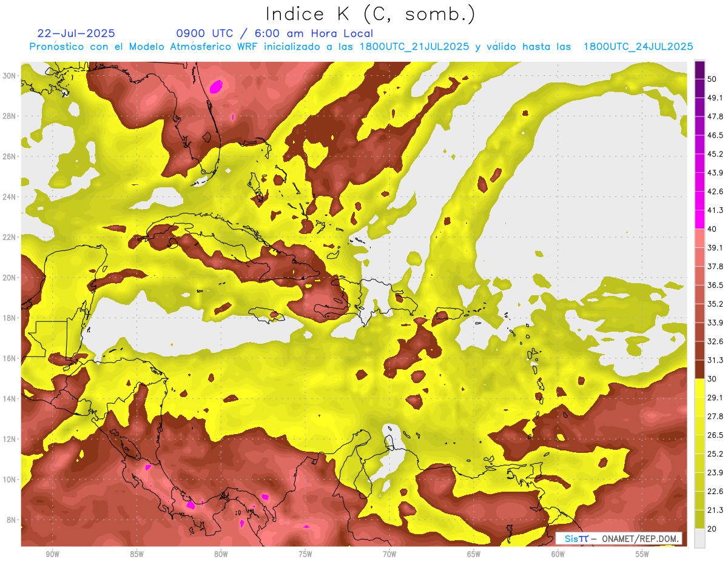Click the '55W' longitude axis label
728x562 pixels.
coord(642,555)
